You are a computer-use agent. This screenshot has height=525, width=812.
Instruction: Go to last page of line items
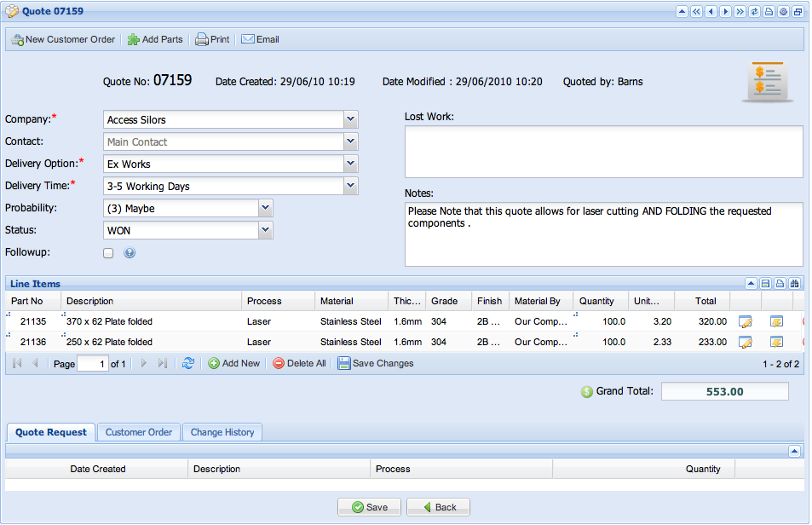tap(163, 363)
